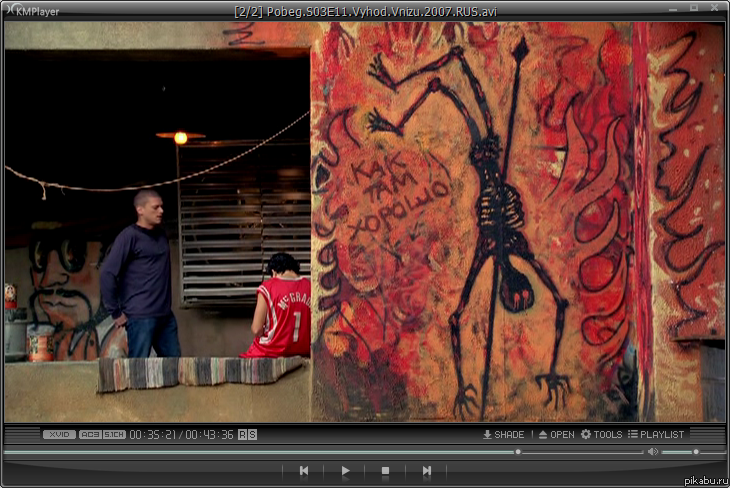Click the XVID video codec badge
The width and height of the screenshot is (730, 488).
[59, 435]
